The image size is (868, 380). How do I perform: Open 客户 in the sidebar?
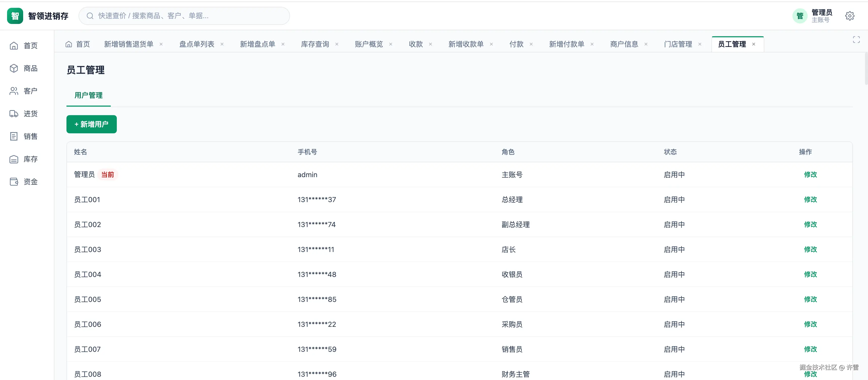pyautogui.click(x=24, y=91)
